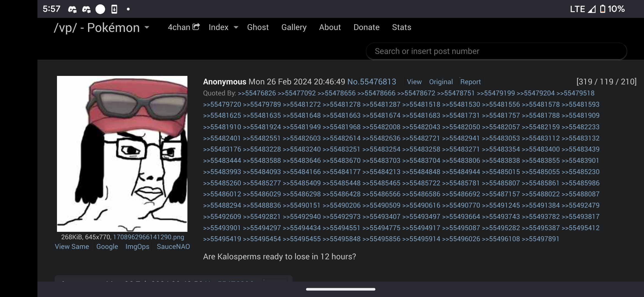
Task: Click the View button on post
Action: pyautogui.click(x=414, y=82)
